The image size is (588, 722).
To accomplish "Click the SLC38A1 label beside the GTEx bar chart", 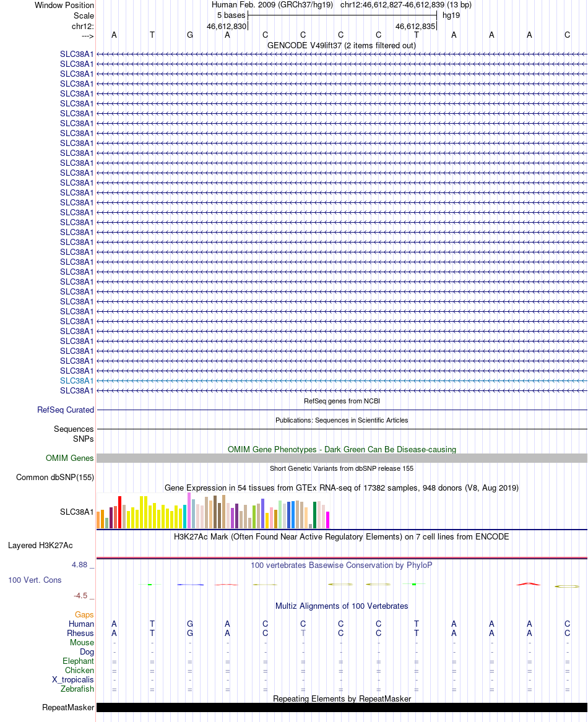I will click(x=77, y=512).
